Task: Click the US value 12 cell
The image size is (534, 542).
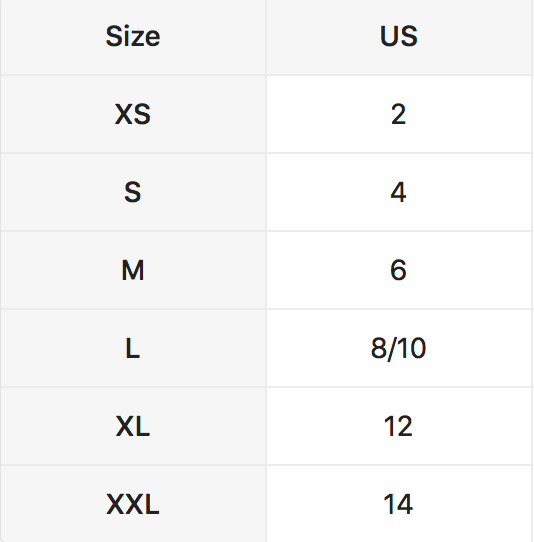Action: [x=399, y=426]
